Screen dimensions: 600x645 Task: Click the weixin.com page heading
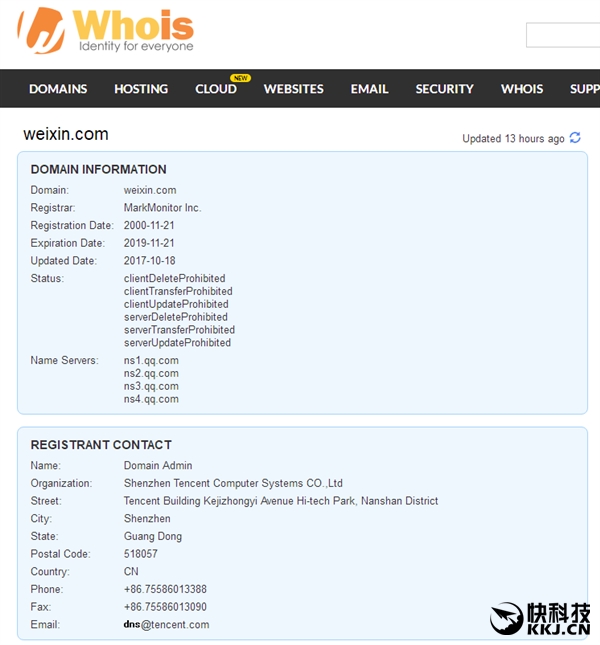coord(66,134)
